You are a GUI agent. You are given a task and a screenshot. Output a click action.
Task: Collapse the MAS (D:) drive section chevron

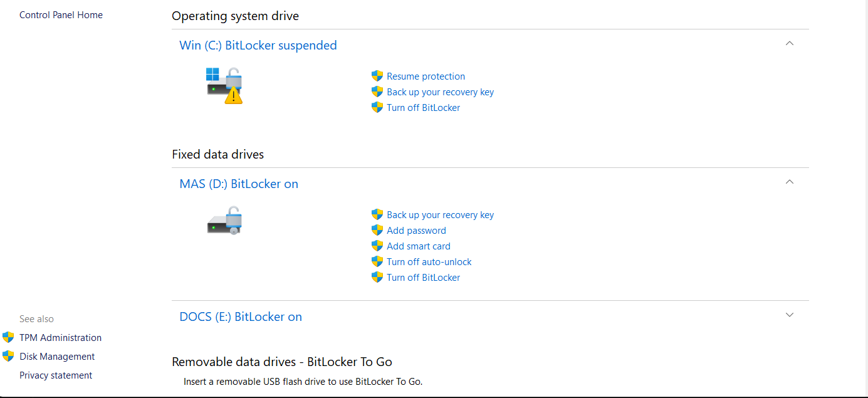[x=790, y=182]
